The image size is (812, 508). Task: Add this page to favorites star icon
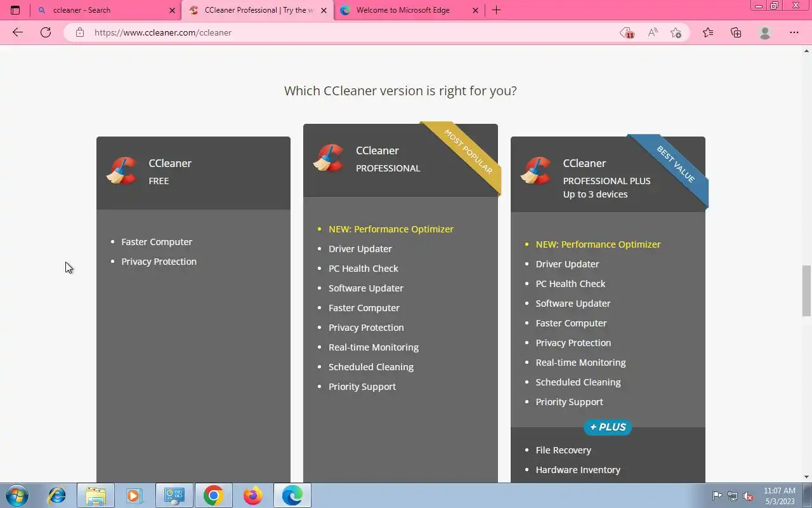coord(676,32)
